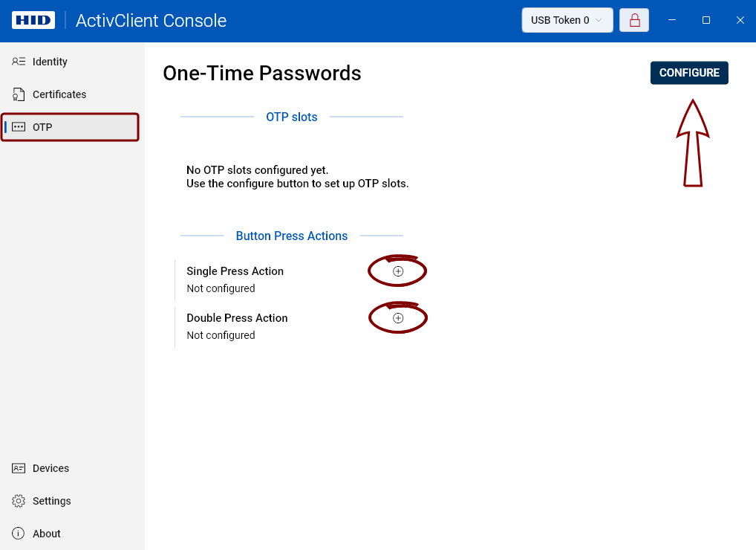Image resolution: width=756 pixels, height=550 pixels.
Task: Click the Certificates document icon in sidebar
Action: pyautogui.click(x=19, y=94)
